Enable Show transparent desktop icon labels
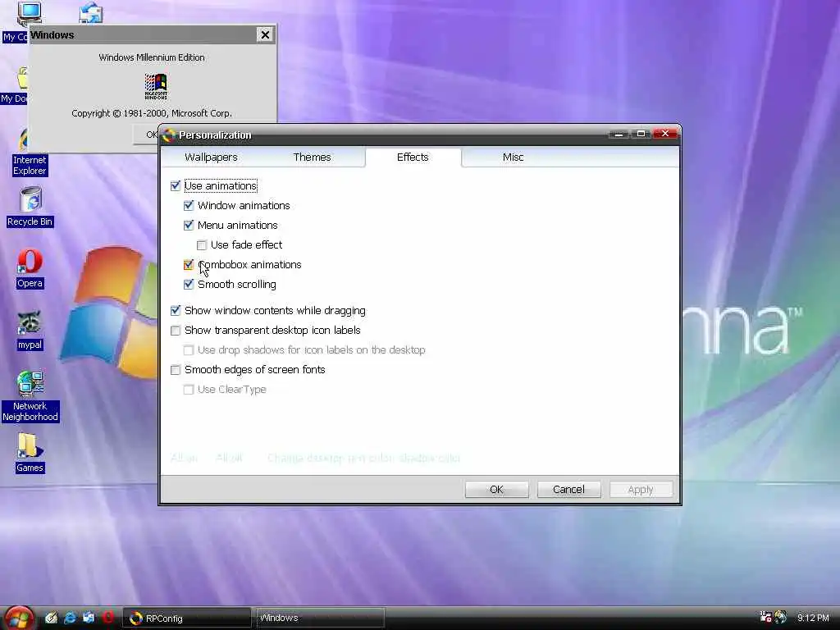The height and width of the screenshot is (630, 840). click(x=176, y=331)
